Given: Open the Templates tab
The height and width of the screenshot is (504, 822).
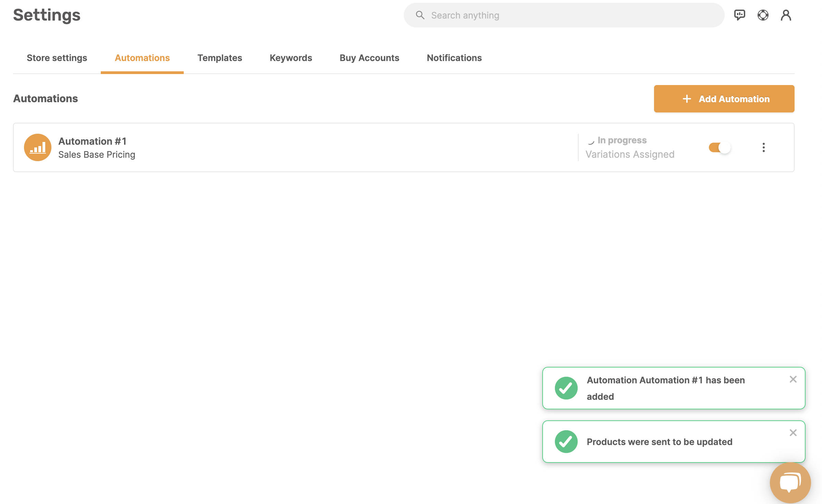Looking at the screenshot, I should (x=220, y=58).
